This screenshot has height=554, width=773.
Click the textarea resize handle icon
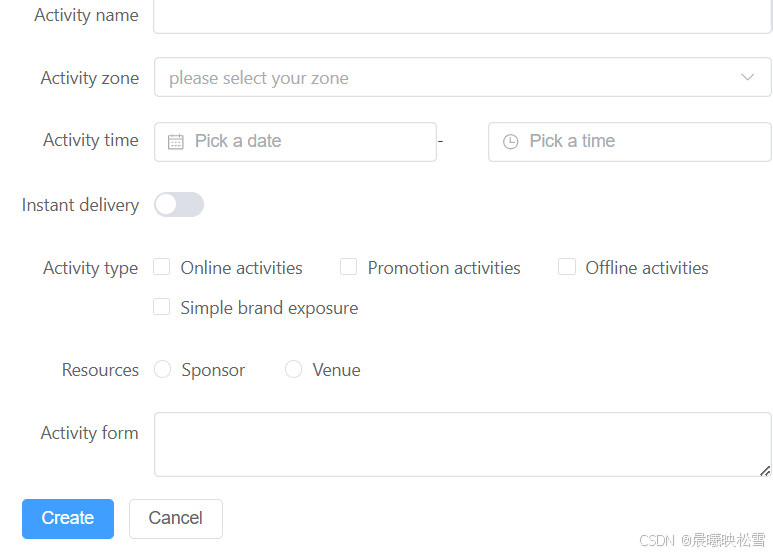[x=765, y=471]
